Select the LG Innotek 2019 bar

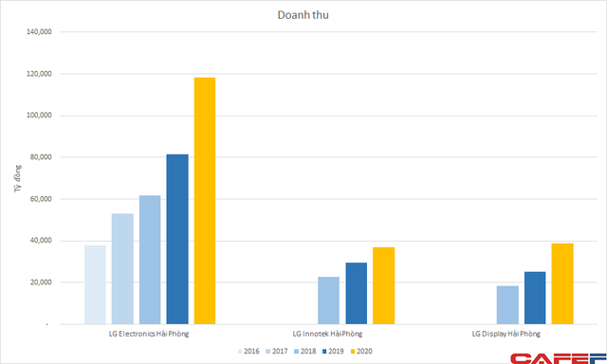357,293
